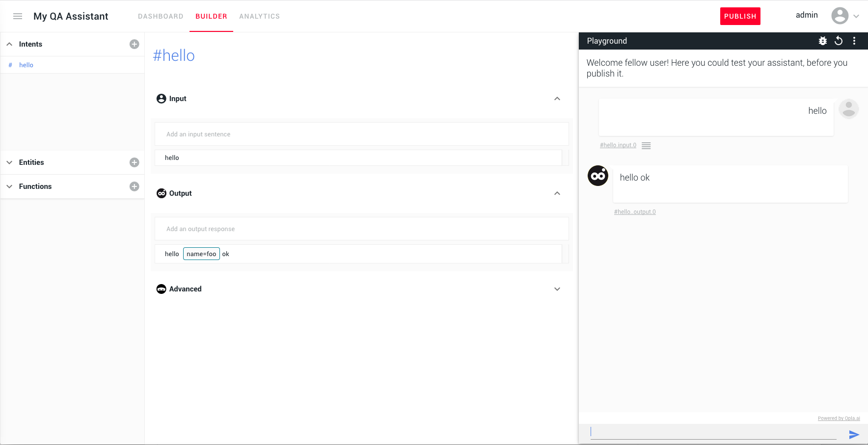Switch to the Builder tab
Image resolution: width=868 pixels, height=445 pixels.
[211, 16]
